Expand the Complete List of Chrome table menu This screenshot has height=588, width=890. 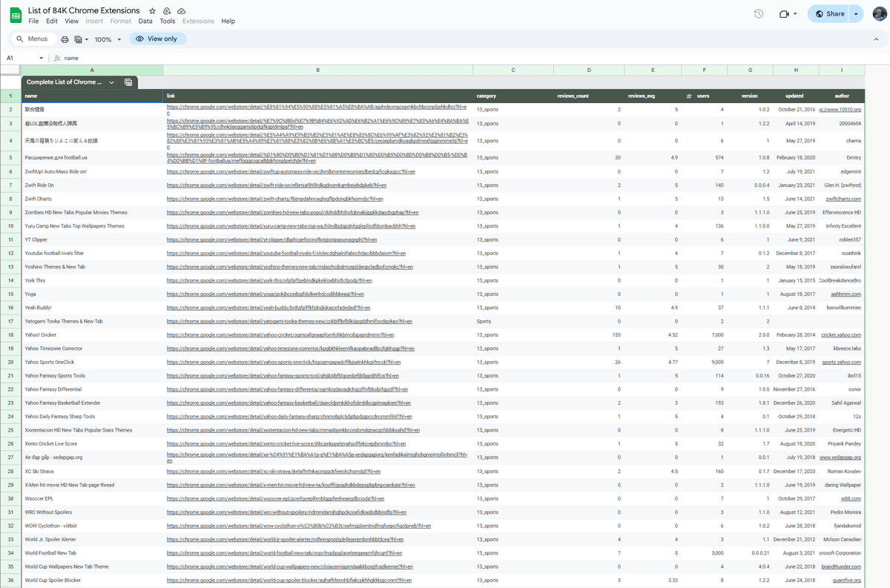[111, 82]
